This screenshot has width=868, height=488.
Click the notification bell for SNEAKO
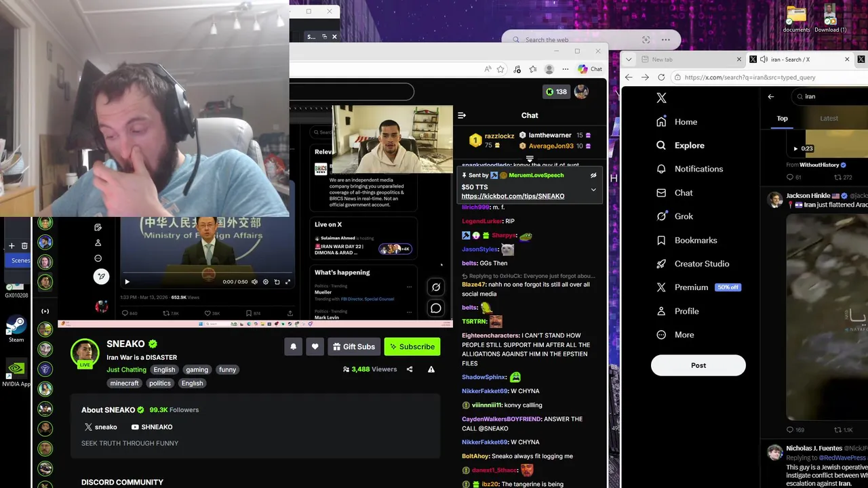[x=294, y=346]
